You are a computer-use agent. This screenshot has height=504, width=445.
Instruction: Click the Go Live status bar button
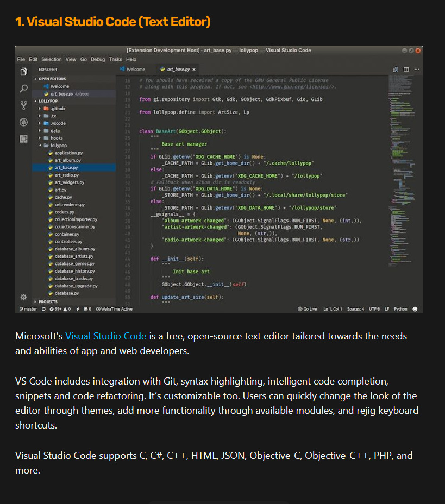coord(308,309)
